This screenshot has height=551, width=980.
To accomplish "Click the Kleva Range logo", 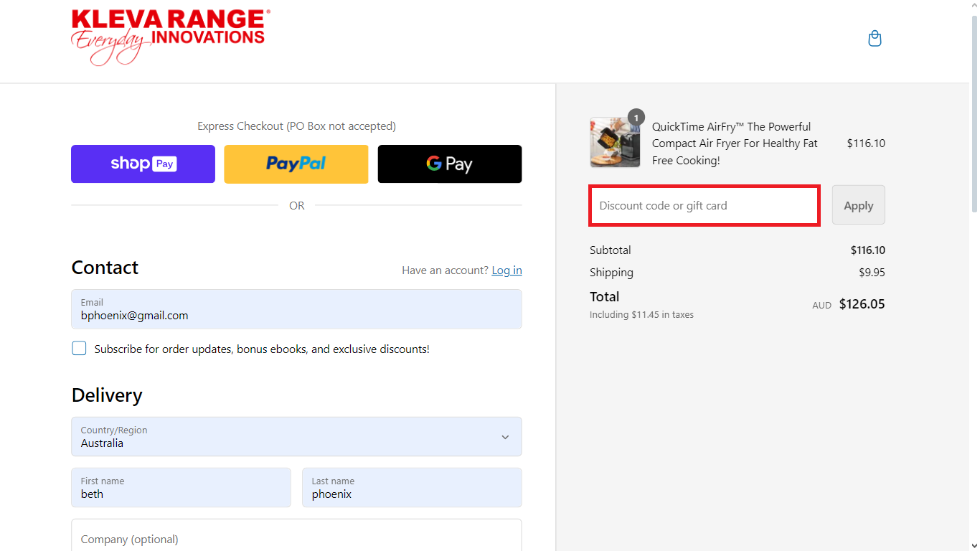I will coord(169,36).
